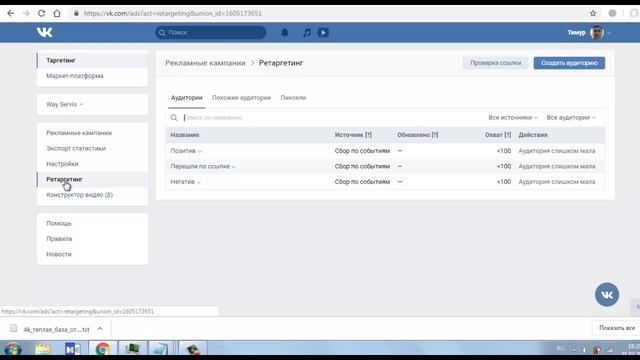Click browser back arrow
The image size is (640, 360).
(x=11, y=13)
